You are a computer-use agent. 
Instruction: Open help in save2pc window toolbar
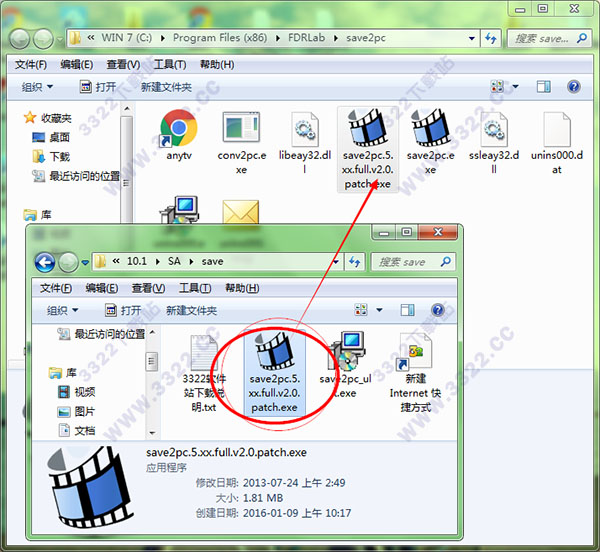(573, 87)
